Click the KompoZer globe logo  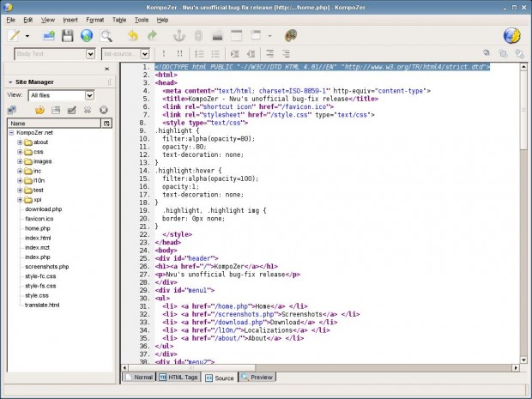pyautogui.click(x=511, y=36)
